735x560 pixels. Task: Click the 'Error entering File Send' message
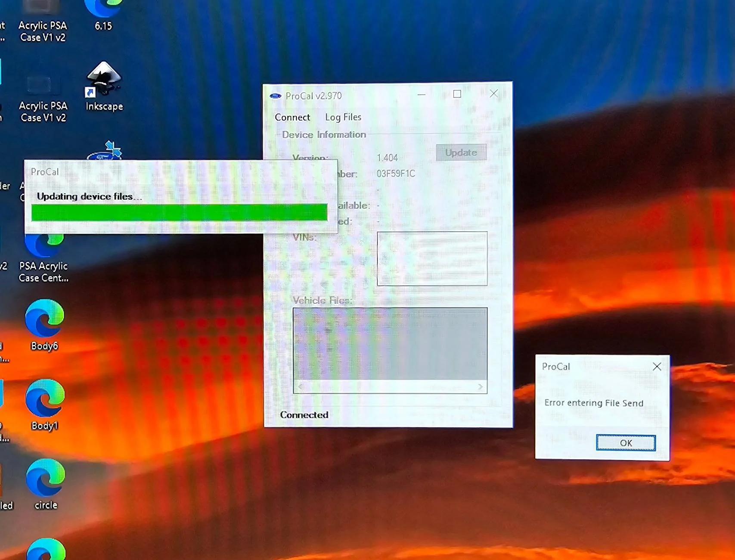point(594,403)
